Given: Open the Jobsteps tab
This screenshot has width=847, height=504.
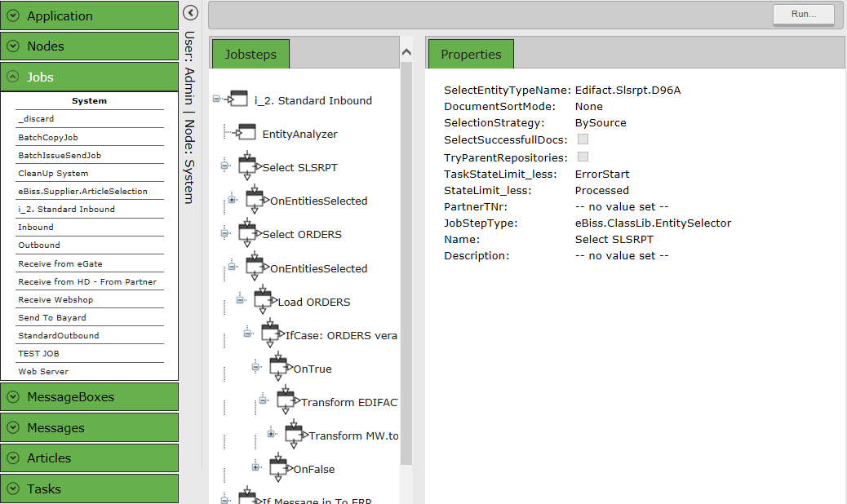Looking at the screenshot, I should pyautogui.click(x=251, y=55).
